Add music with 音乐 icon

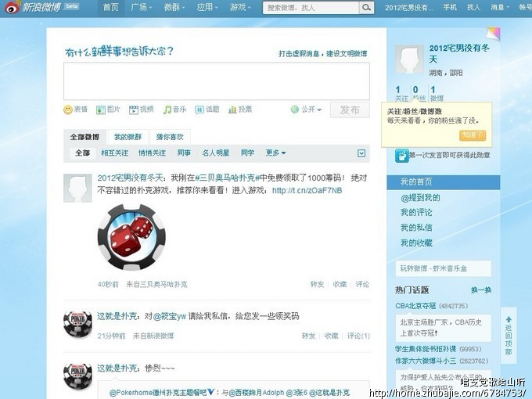pyautogui.click(x=167, y=110)
